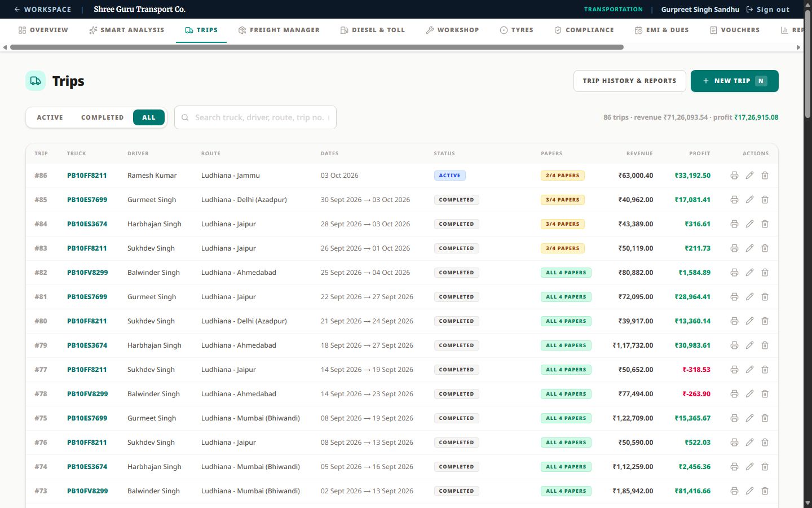The width and height of the screenshot is (812, 508).
Task: Edit trip #79 using pencil icon
Action: point(749,345)
